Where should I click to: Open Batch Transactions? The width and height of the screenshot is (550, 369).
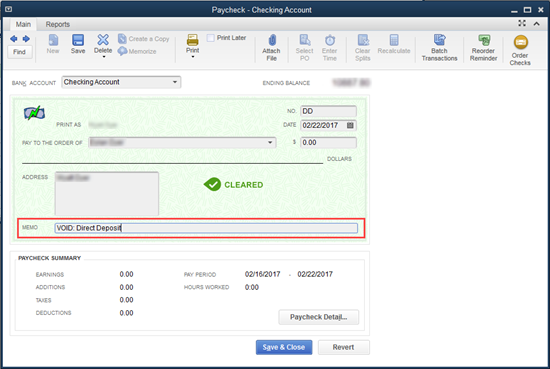tap(440, 48)
